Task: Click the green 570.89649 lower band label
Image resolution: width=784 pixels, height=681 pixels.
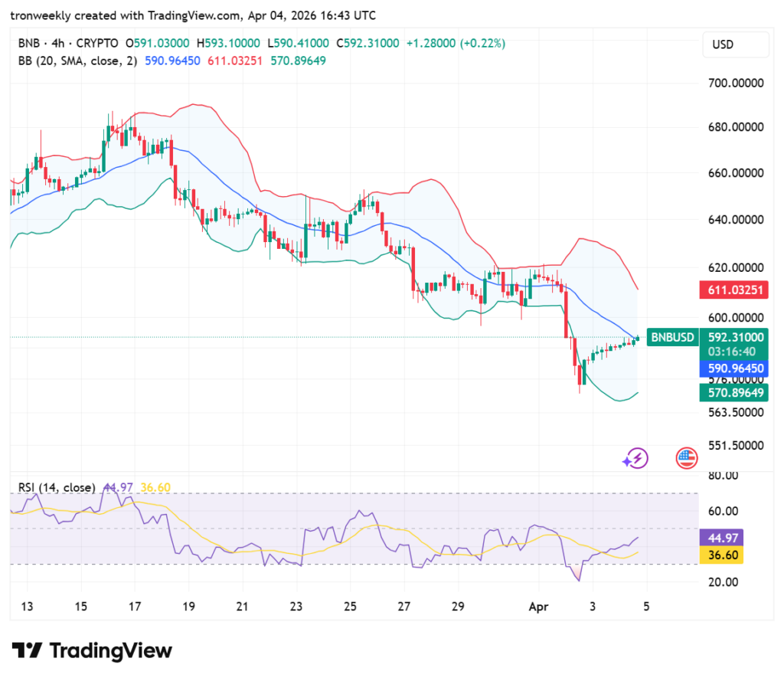Action: pyautogui.click(x=733, y=393)
